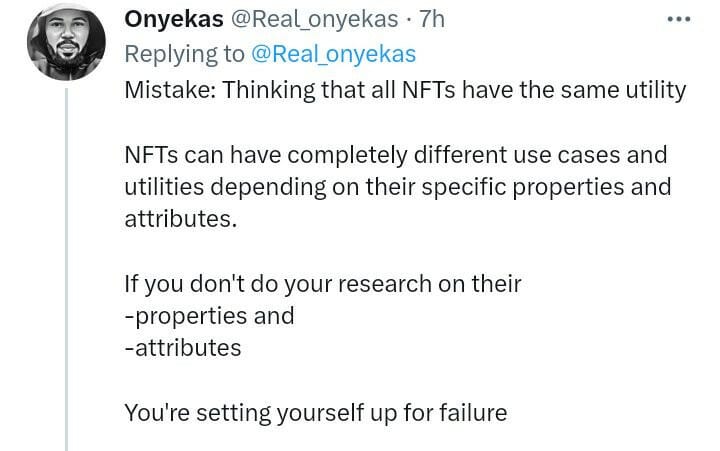Click 'You're setting yourself up for failure' text
The width and height of the screenshot is (720, 451).
coord(316,412)
